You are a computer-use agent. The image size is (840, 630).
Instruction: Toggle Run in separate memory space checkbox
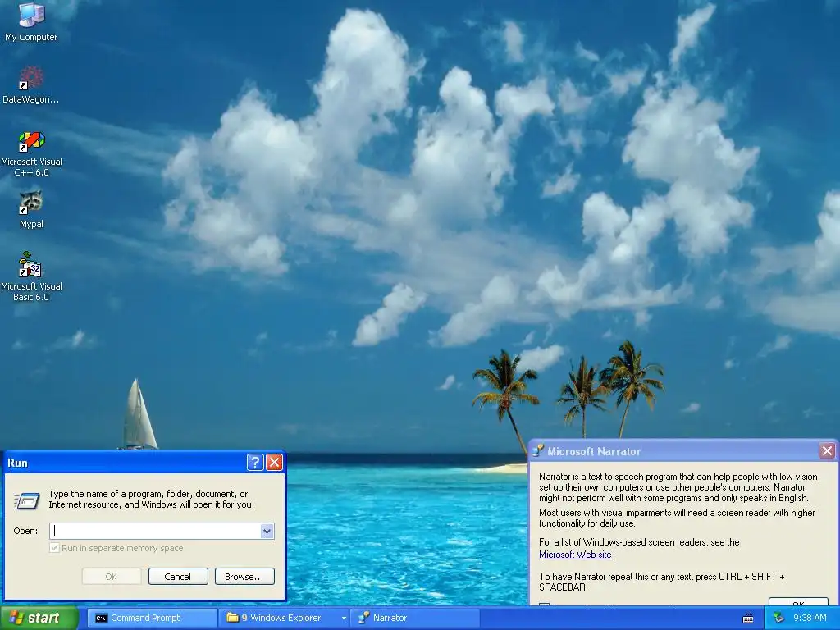54,548
